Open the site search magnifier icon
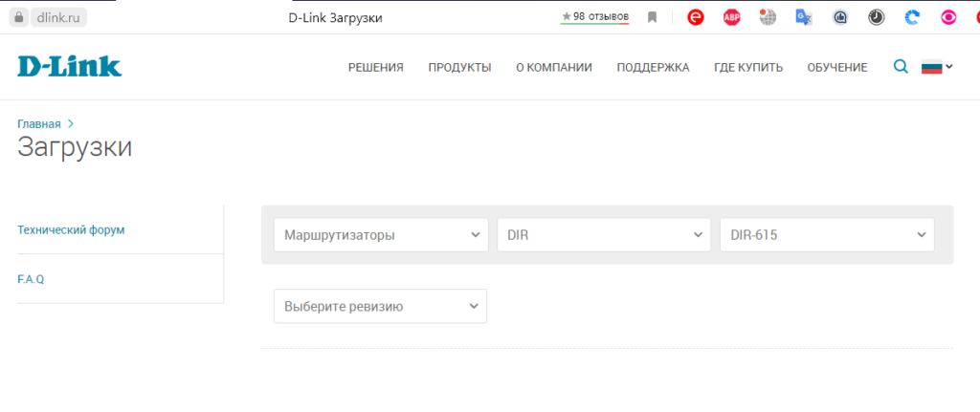Screen dimensions: 980x412 click(901, 66)
